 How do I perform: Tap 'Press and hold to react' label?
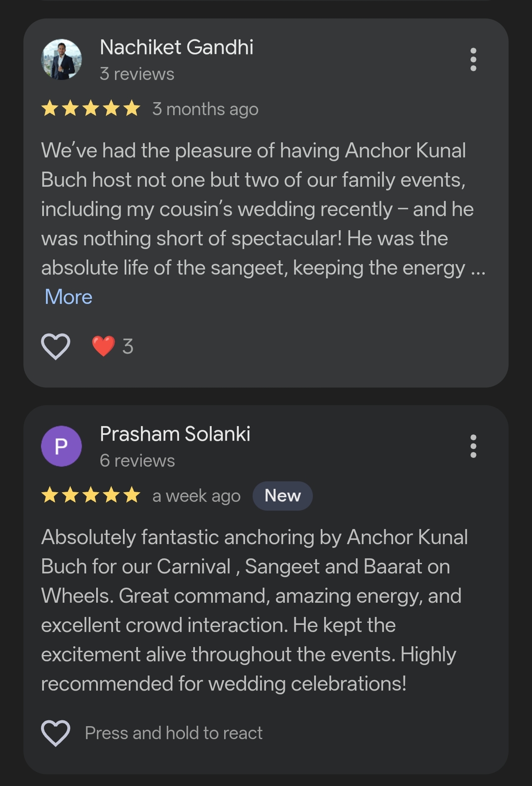point(174,733)
